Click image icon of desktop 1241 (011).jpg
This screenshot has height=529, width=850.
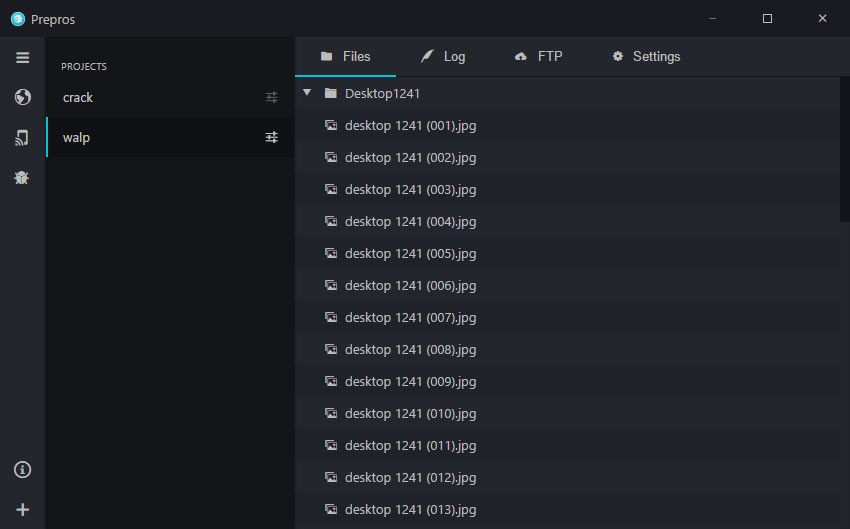331,445
